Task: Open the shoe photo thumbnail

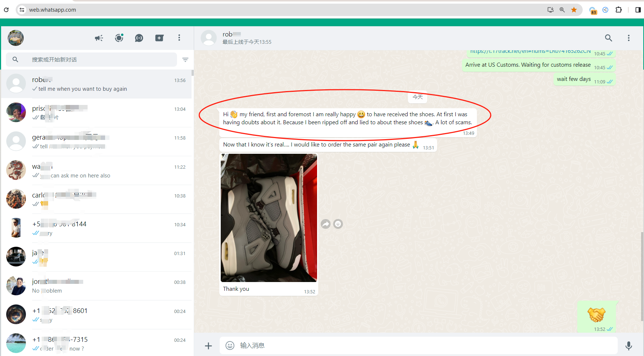Action: (269, 218)
